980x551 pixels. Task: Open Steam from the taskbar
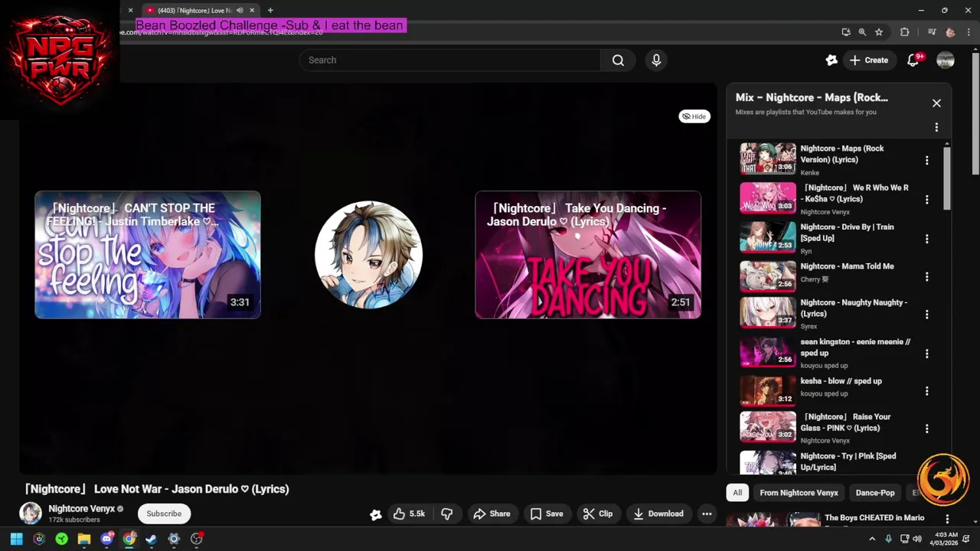(152, 539)
